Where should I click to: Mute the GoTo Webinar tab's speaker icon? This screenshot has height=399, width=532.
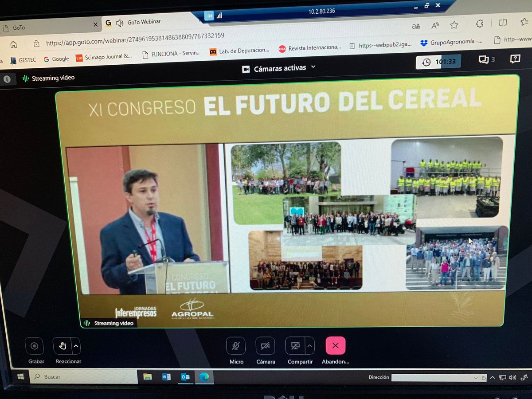120,22
